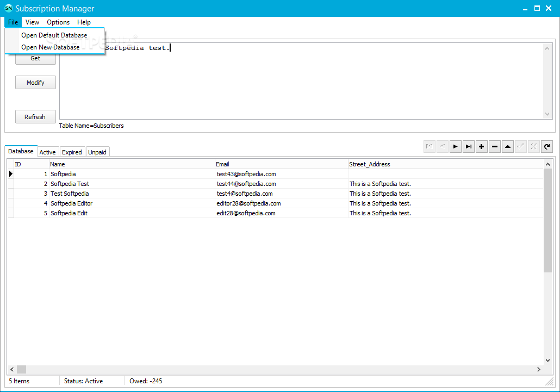Switch to the Active tab
This screenshot has width=560, height=392.
47,152
